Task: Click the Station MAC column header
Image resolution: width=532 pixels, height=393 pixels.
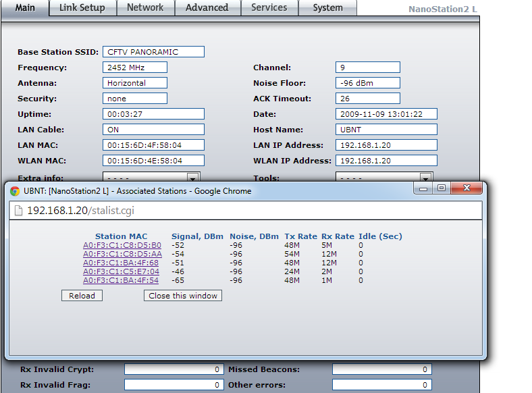Action: (121, 236)
